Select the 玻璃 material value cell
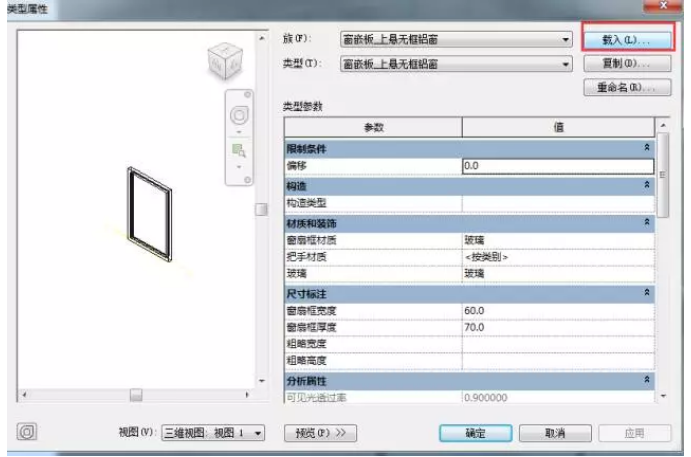Viewport: 691px width, 457px height. (x=558, y=274)
